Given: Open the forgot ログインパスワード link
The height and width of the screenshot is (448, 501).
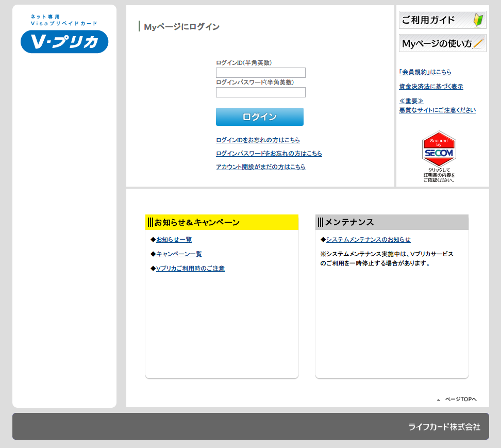Looking at the screenshot, I should pyautogui.click(x=269, y=154).
